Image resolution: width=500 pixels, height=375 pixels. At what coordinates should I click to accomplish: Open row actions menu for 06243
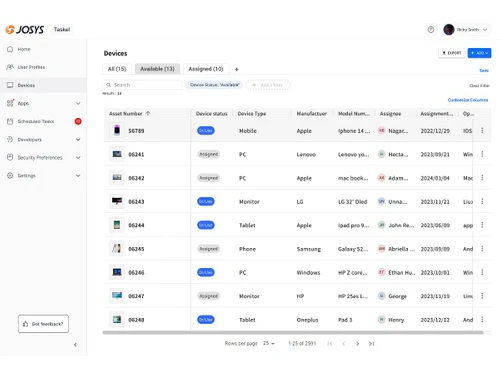pos(482,201)
